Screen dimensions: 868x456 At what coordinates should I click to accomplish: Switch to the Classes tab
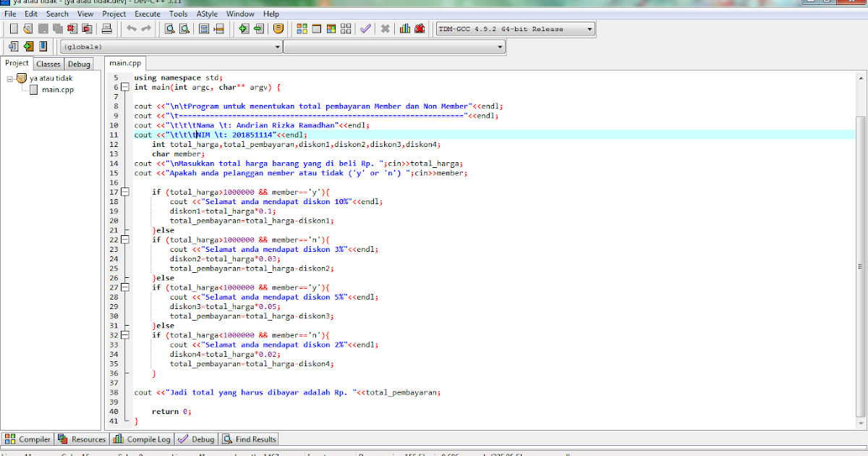coord(48,64)
